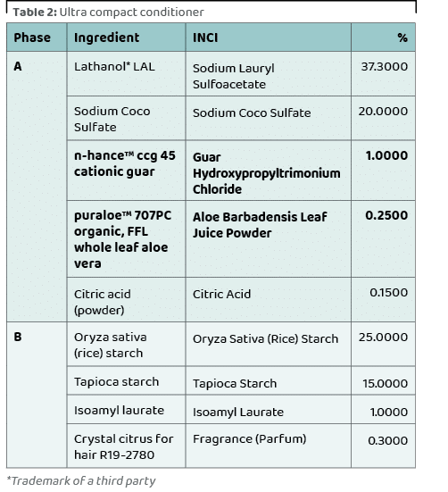Click Guar Hydroxypropyltrimonium Chloride INCI cell
This screenshot has height=492, width=448.
click(269, 171)
